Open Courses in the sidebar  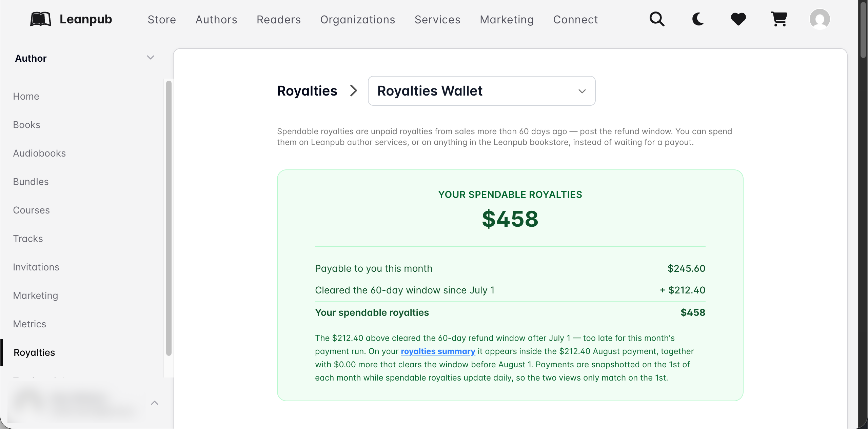tap(31, 210)
